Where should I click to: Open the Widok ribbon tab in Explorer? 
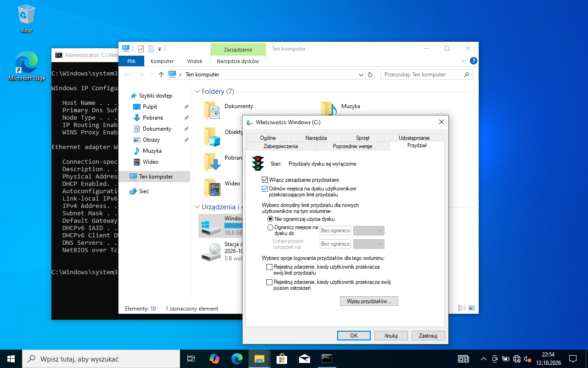[x=195, y=61]
